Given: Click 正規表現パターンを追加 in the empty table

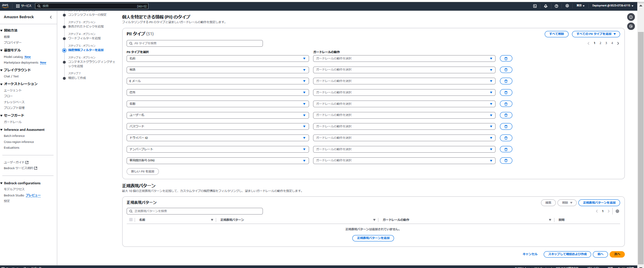Looking at the screenshot, I should 373,238.
